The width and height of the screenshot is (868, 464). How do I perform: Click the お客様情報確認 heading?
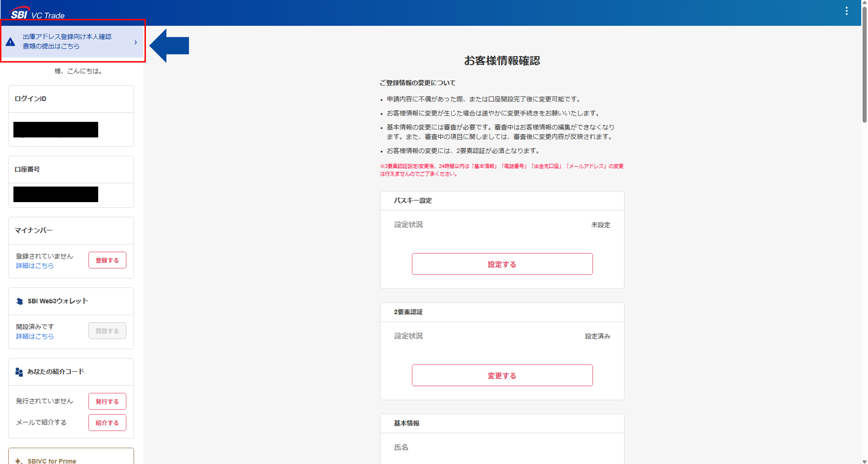[x=502, y=61]
